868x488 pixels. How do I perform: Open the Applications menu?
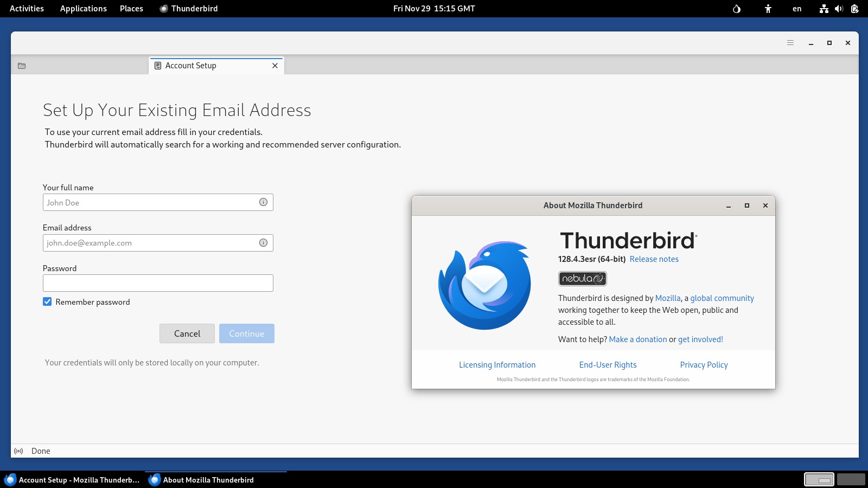[84, 9]
